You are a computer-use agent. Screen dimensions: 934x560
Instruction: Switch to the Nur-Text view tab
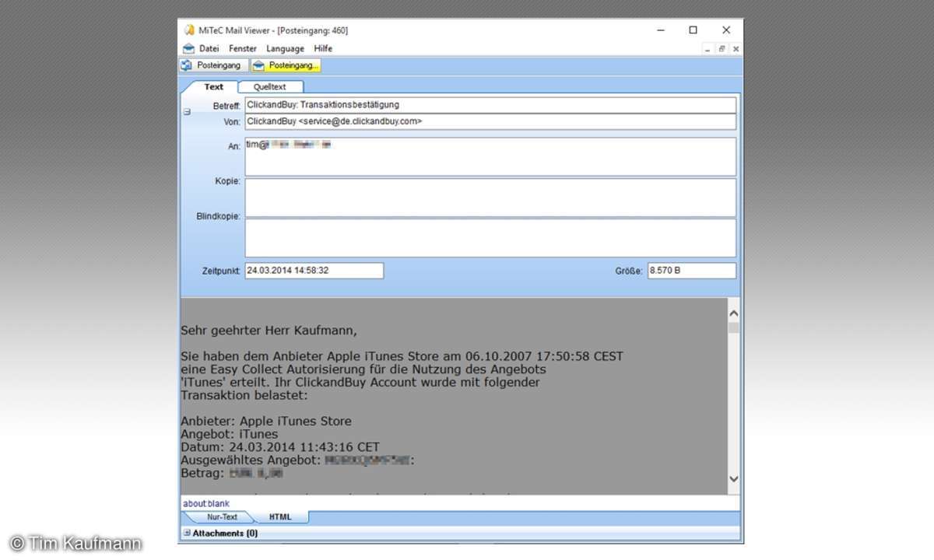pos(222,517)
